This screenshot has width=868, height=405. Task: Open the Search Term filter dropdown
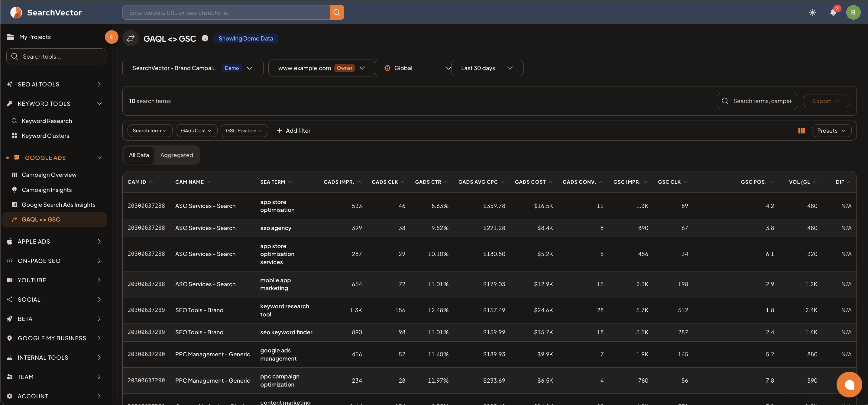pyautogui.click(x=150, y=130)
